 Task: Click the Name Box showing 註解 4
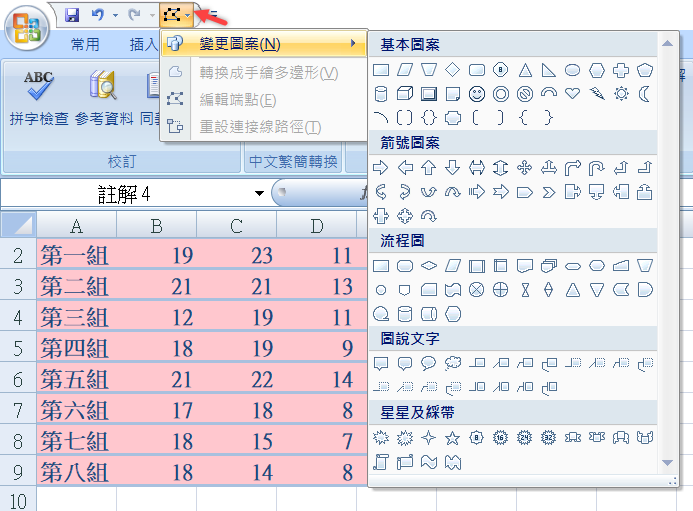[x=124, y=194]
